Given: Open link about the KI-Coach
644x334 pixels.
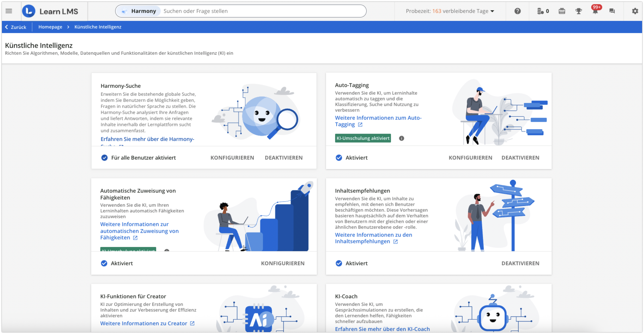Looking at the screenshot, I should pos(382,329).
